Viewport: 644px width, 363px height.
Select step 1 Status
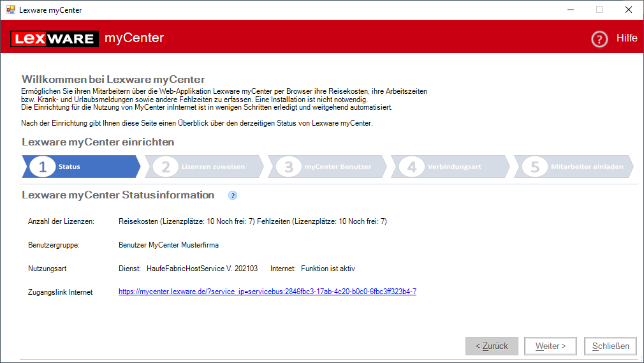pyautogui.click(x=81, y=167)
